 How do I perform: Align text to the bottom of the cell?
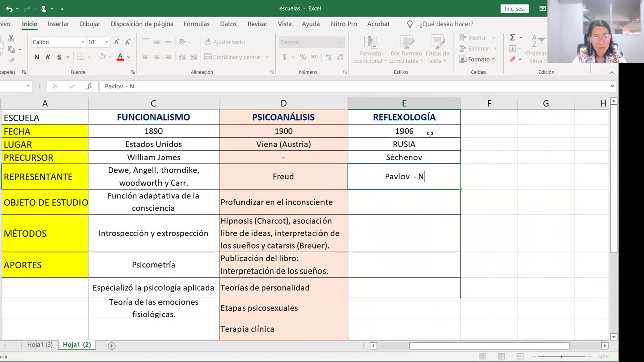(168, 42)
